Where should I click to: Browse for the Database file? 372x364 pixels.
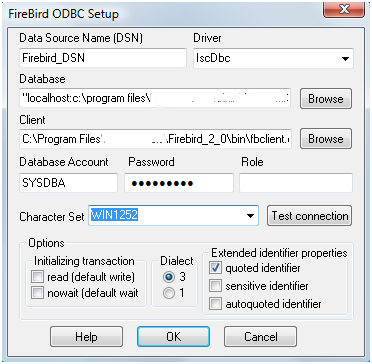326,99
